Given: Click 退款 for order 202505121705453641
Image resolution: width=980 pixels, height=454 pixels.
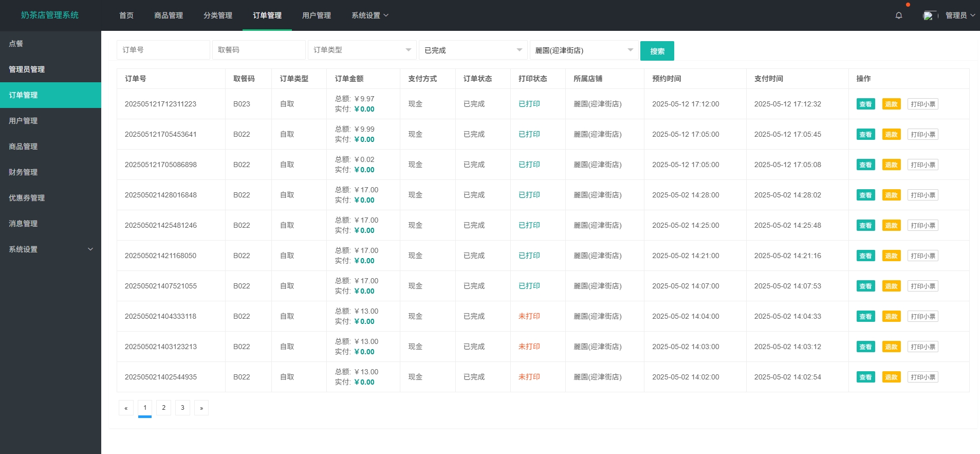Looking at the screenshot, I should click(x=891, y=135).
